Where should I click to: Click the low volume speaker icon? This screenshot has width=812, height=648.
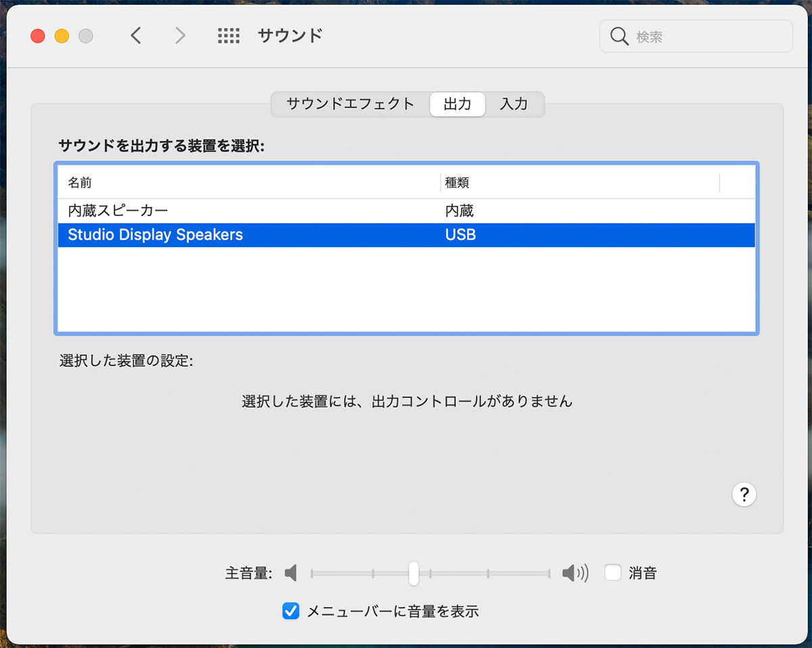291,574
